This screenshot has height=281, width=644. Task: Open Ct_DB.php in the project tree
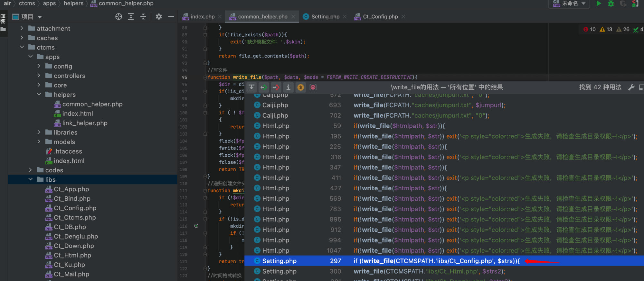tap(70, 227)
